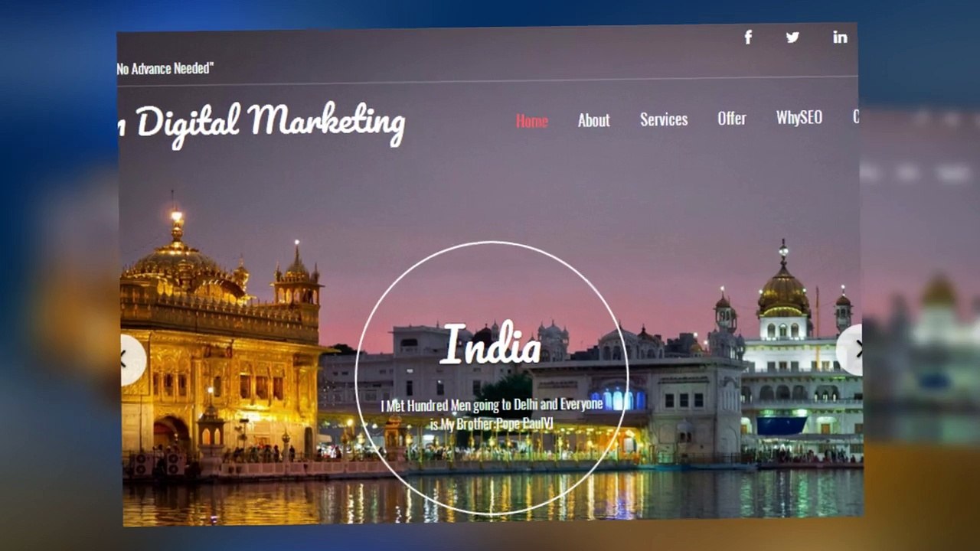Click the "I Met Hundred Men going to Delhi" quote
The width and height of the screenshot is (980, 551).
(x=492, y=413)
